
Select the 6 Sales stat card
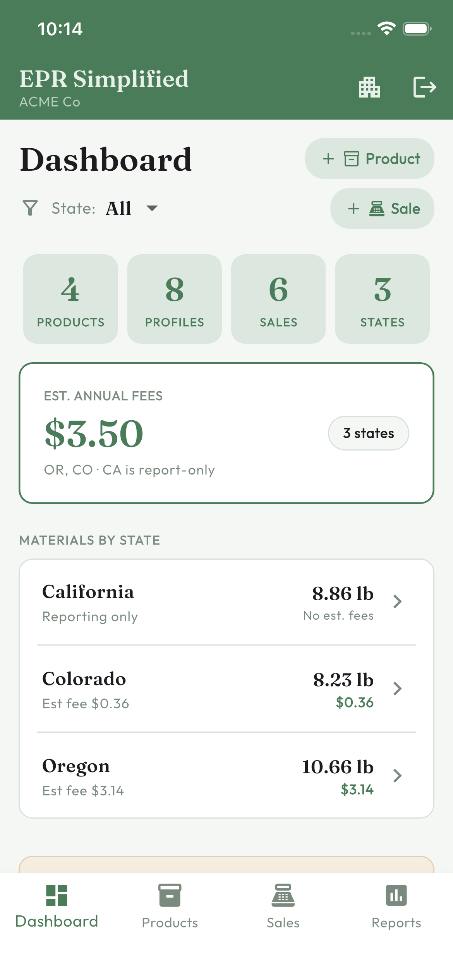278,299
